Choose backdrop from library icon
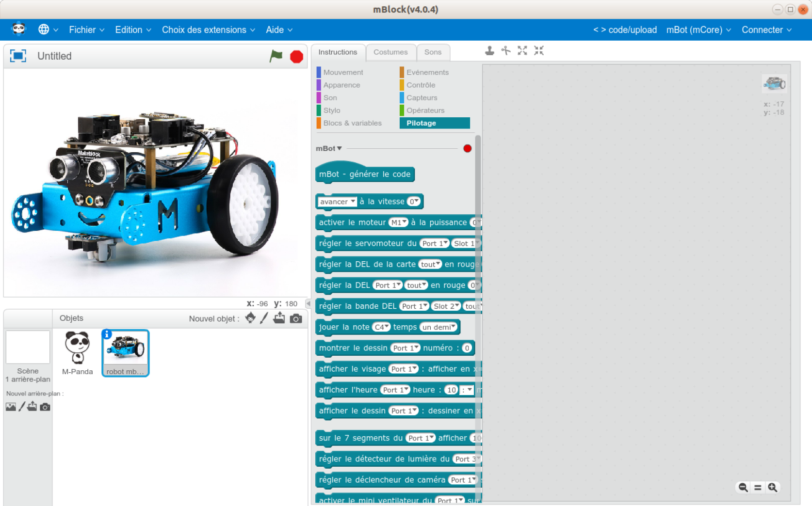 click(x=11, y=407)
